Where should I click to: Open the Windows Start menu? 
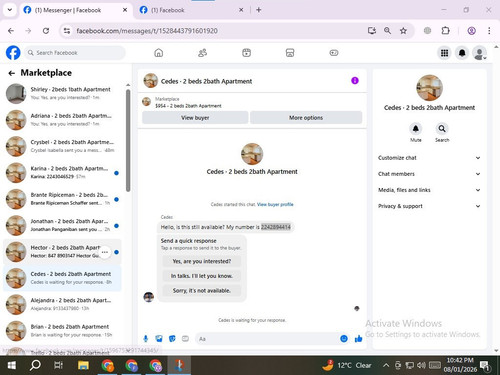[12, 365]
